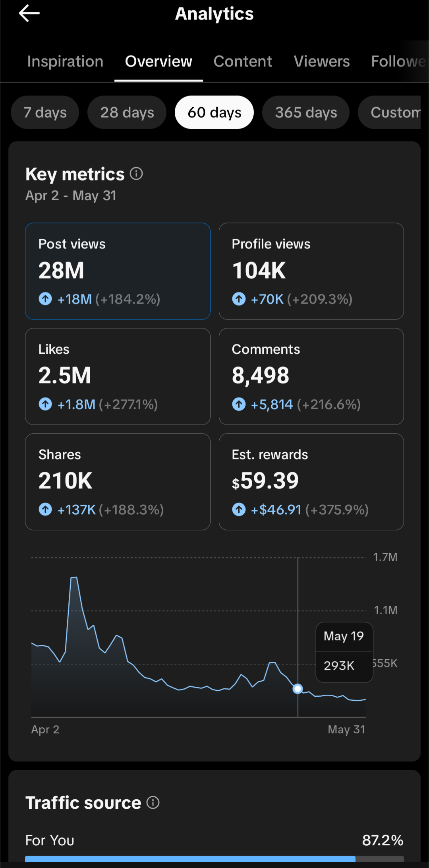Open the Custom date range
Image resolution: width=429 pixels, height=868 pixels.
point(389,112)
